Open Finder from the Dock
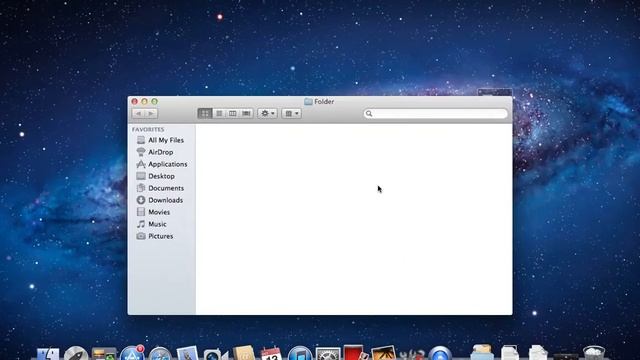 [48, 353]
